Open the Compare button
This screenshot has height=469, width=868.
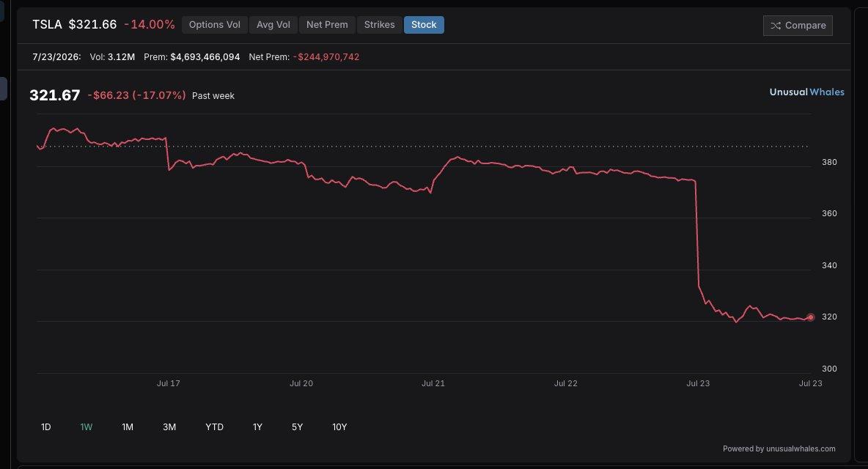pos(798,26)
